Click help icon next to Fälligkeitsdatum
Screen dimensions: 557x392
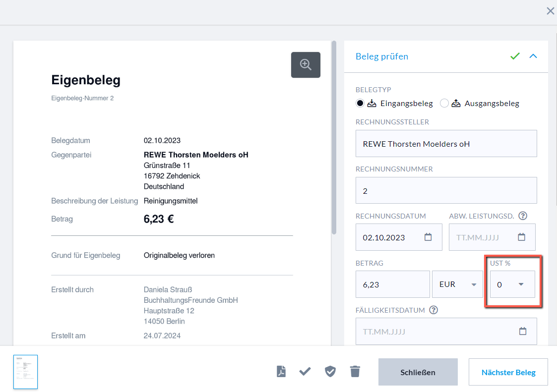[433, 310]
